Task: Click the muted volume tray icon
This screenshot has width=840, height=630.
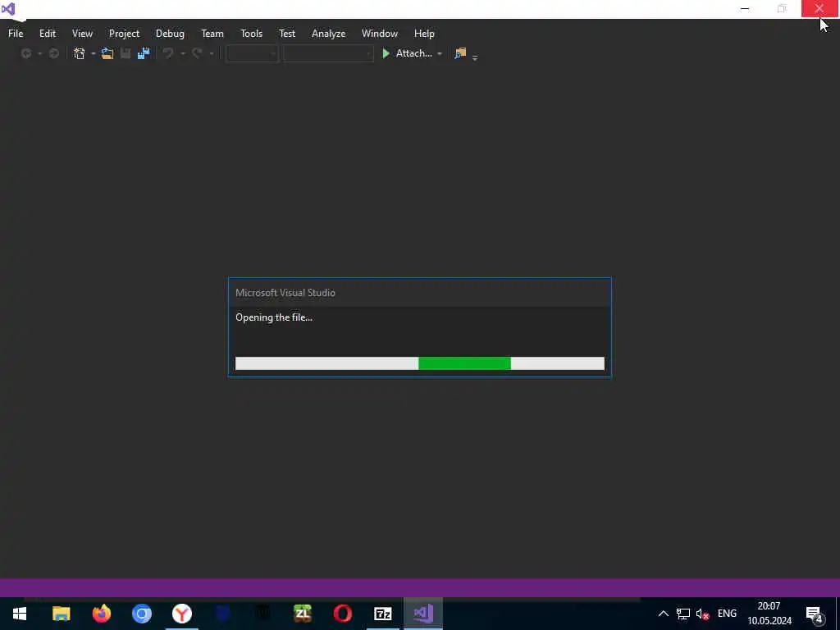Action: 702,614
